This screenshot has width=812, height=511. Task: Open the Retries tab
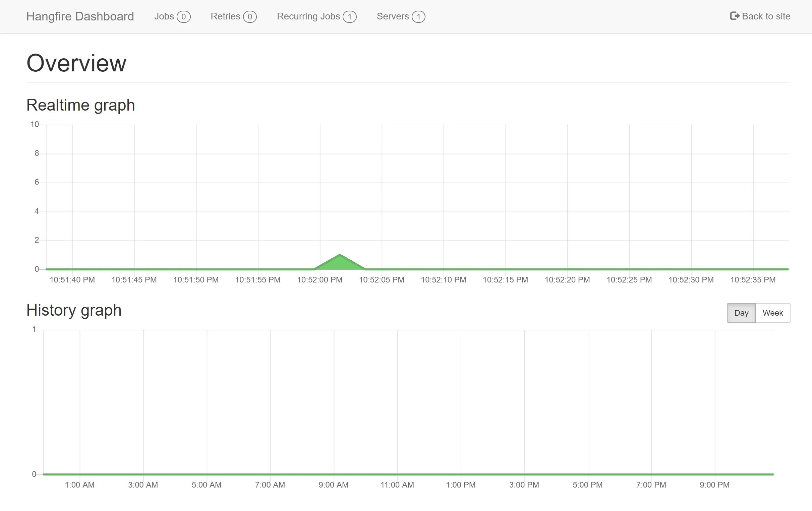[x=234, y=16]
